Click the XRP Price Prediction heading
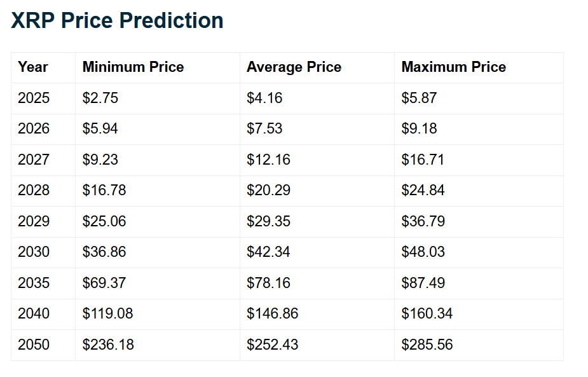The image size is (588, 377). pyautogui.click(x=118, y=20)
